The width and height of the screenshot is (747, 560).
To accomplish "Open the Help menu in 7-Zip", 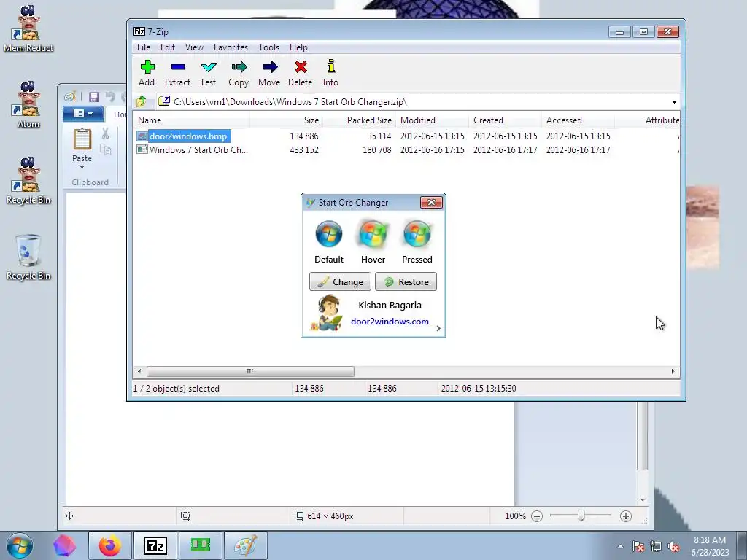I will click(x=298, y=47).
